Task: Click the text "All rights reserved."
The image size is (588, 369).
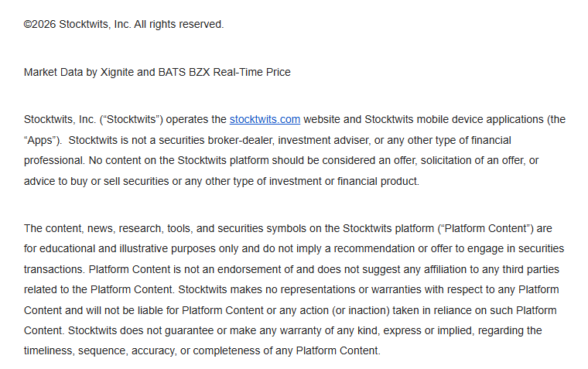Action: (179, 25)
